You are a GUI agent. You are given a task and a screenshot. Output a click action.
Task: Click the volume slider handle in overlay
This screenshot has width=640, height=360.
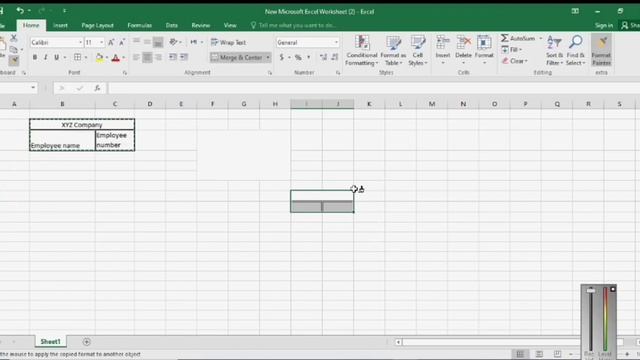tap(591, 291)
